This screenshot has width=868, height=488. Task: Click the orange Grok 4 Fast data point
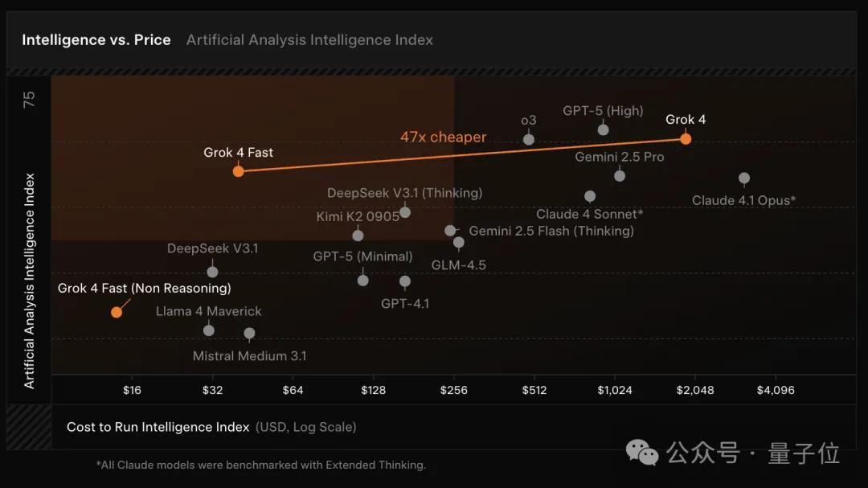[238, 171]
